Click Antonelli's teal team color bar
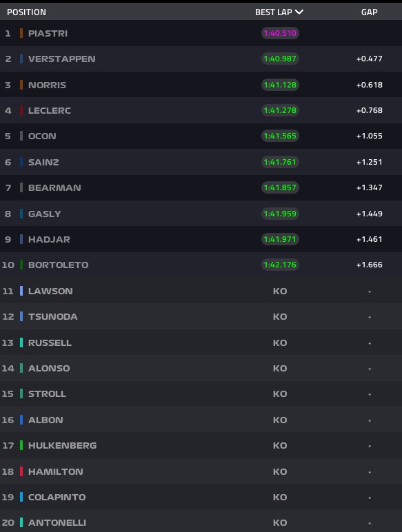The width and height of the screenshot is (402, 532). click(21, 522)
